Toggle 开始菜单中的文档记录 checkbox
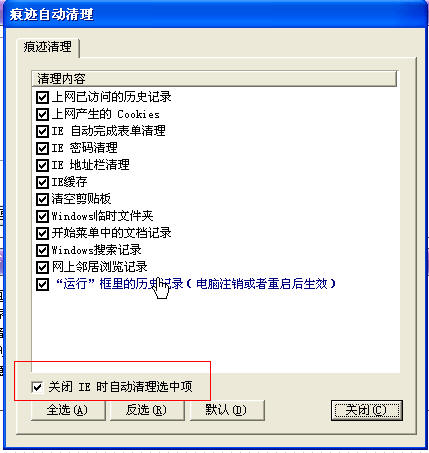429x453 pixels. pos(42,233)
